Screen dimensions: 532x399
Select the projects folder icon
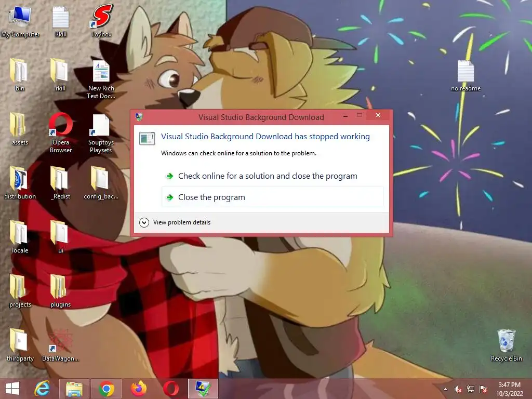point(20,291)
